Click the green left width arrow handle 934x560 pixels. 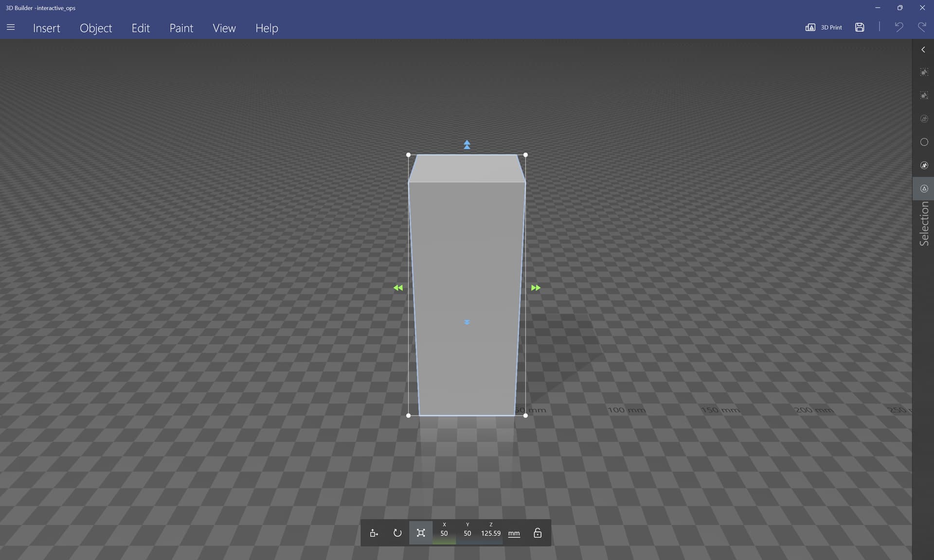398,288
